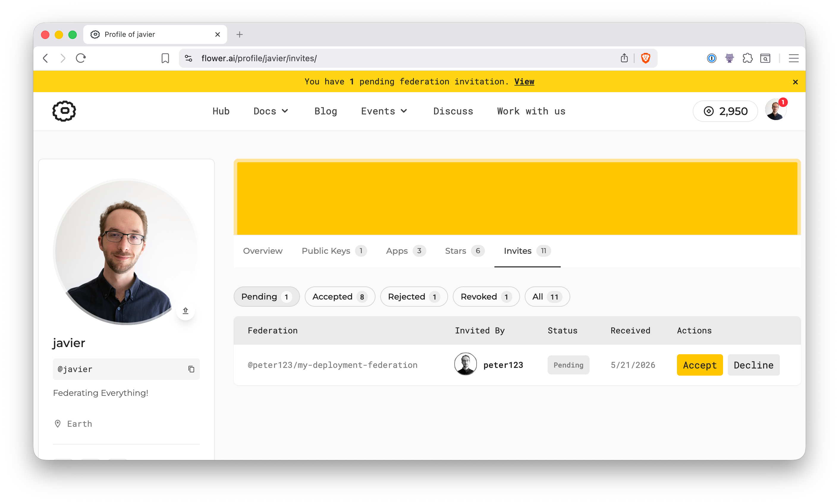Open peter123's profile avatar
The width and height of the screenshot is (839, 504).
(x=465, y=364)
